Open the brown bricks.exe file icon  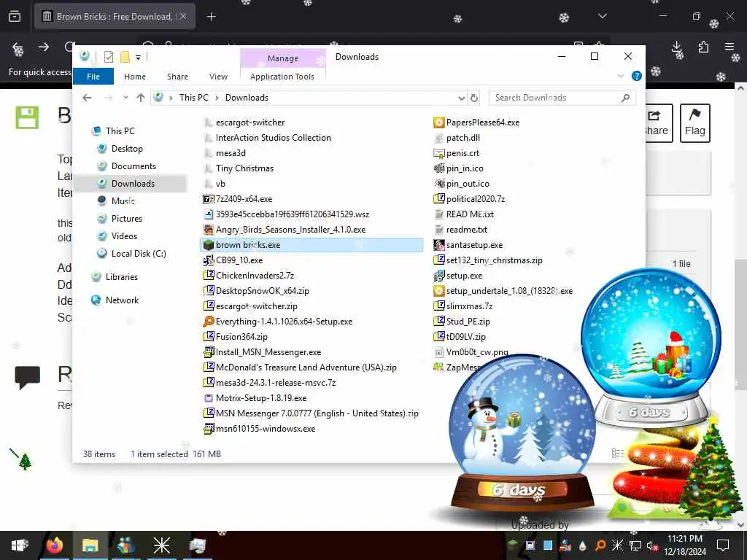(x=208, y=245)
